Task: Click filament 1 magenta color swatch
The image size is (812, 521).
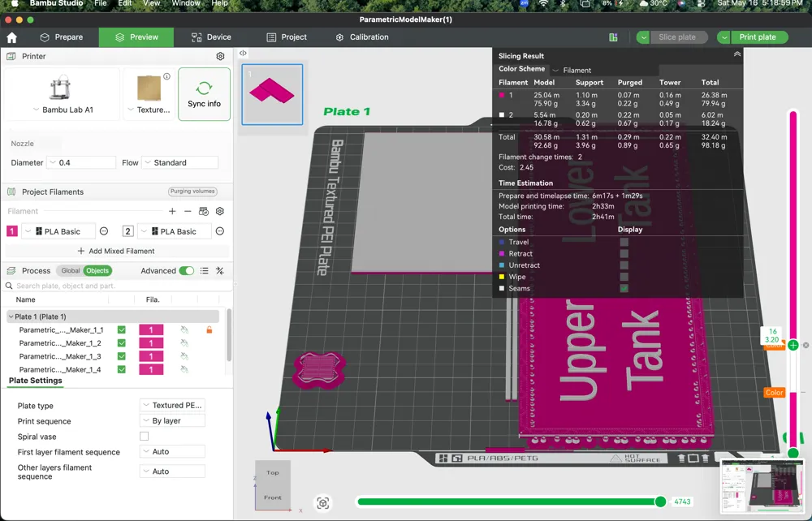Action: [12, 231]
